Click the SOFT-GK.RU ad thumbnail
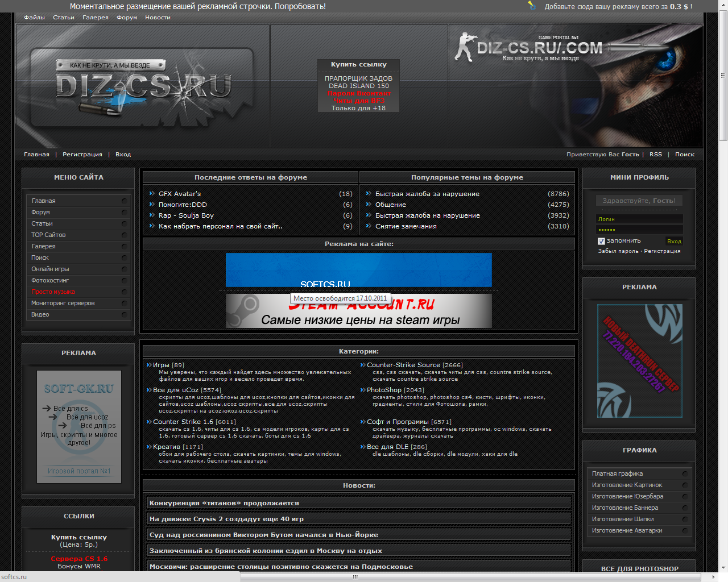 coord(79,426)
